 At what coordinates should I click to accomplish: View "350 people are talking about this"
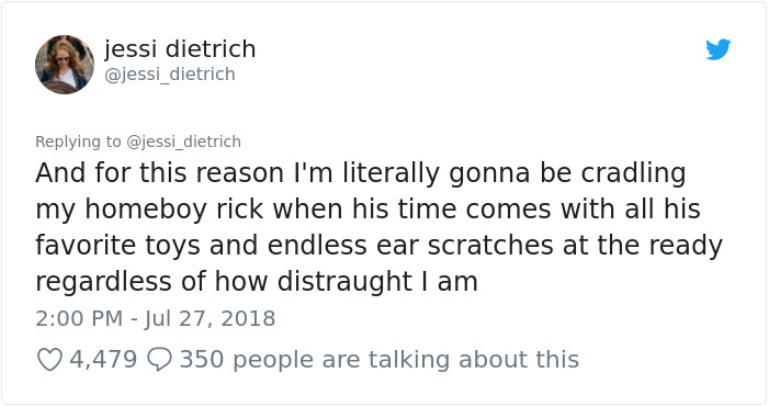pos(379,359)
